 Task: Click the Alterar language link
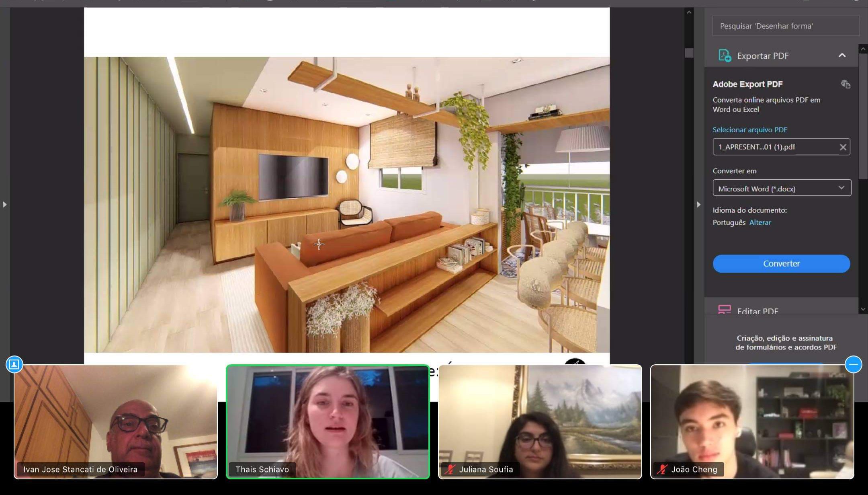(760, 222)
